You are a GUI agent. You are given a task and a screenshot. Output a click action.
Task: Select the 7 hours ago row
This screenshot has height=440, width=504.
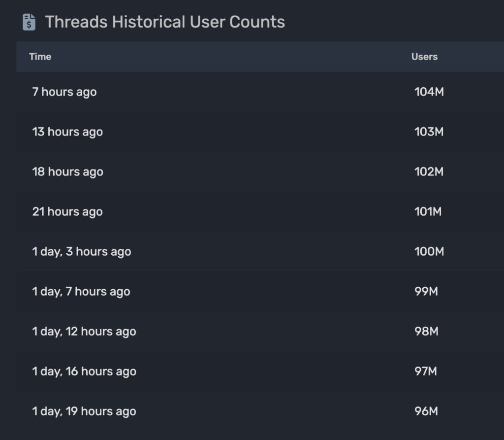coord(64,92)
